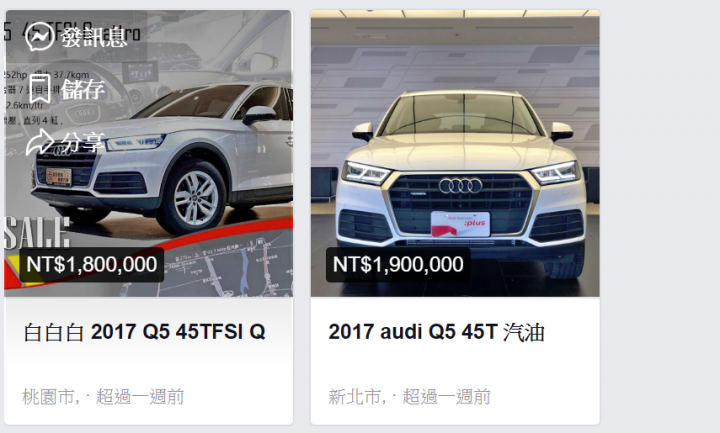Viewport: 720px width, 433px height.
Task: Click the NT$1,800,000 price tag
Action: click(x=92, y=264)
